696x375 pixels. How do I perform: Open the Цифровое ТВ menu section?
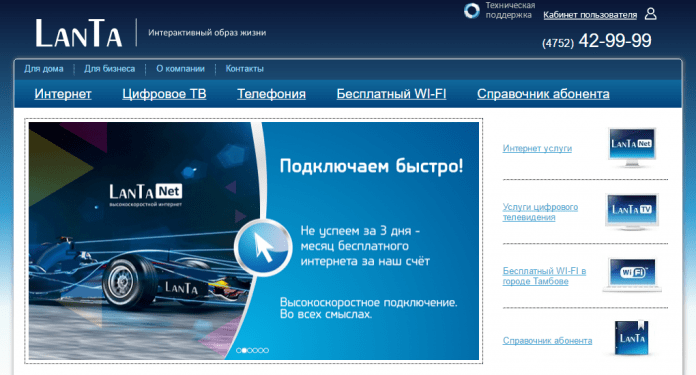164,94
